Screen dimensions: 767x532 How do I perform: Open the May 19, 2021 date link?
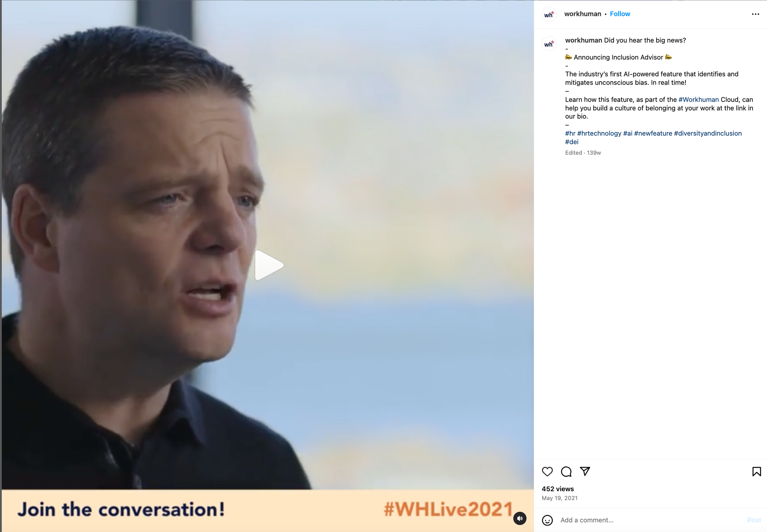pyautogui.click(x=559, y=498)
